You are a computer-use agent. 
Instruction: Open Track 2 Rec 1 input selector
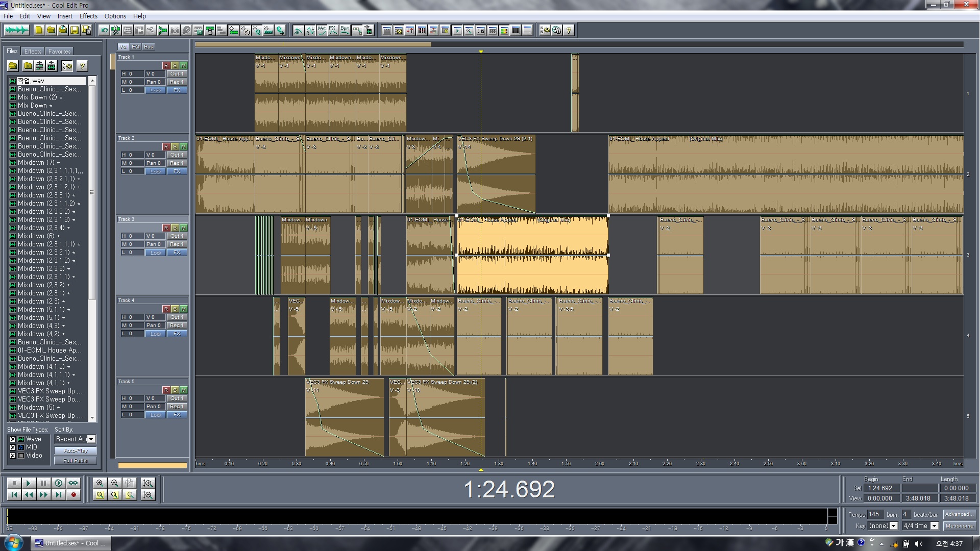[x=177, y=163]
